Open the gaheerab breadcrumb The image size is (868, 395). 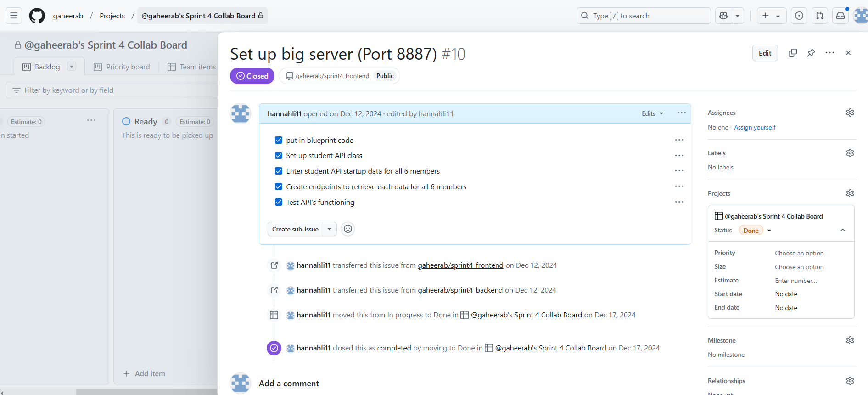(68, 16)
